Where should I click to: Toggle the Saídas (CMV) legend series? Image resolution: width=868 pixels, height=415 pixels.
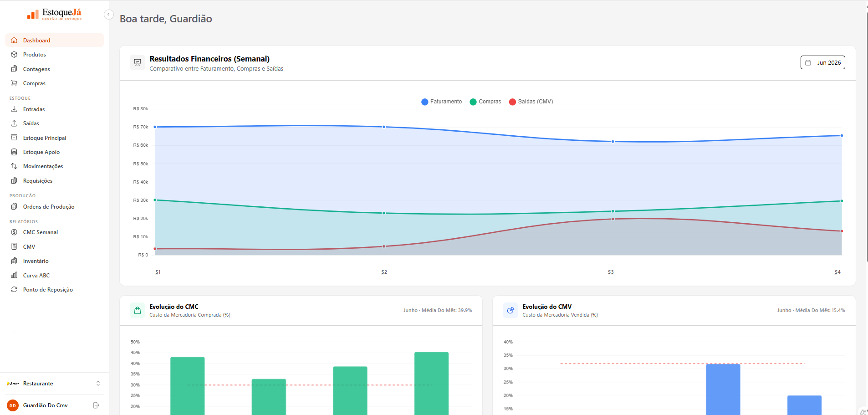[531, 102]
